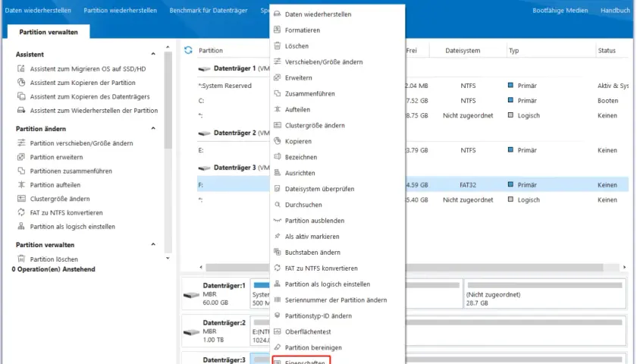This screenshot has height=364, width=637.
Task: Click the Bezeichnen icon in context menu
Action: tap(277, 156)
